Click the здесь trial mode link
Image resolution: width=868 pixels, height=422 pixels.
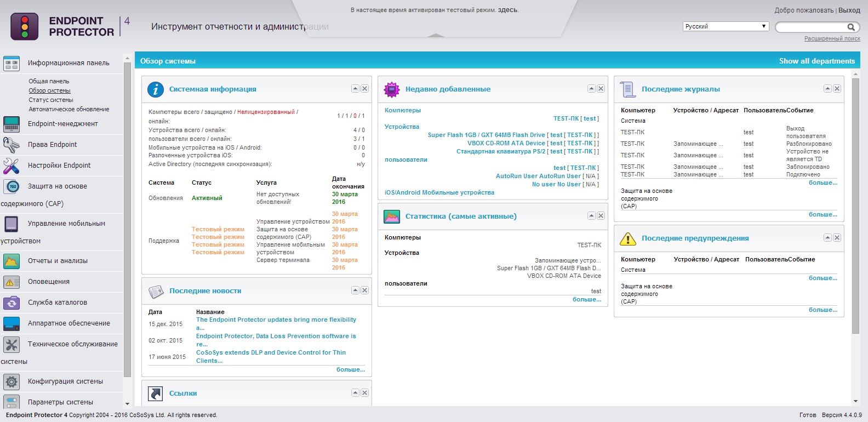click(x=507, y=10)
